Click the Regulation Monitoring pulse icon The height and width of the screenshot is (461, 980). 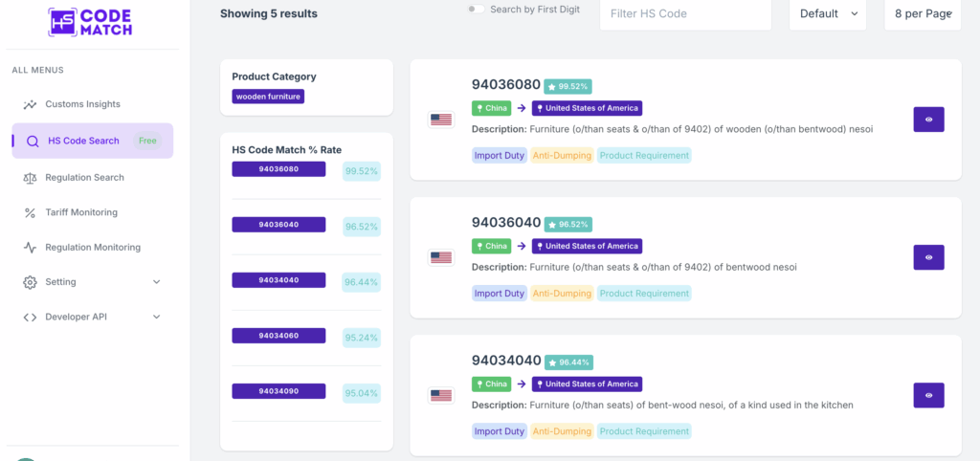31,247
